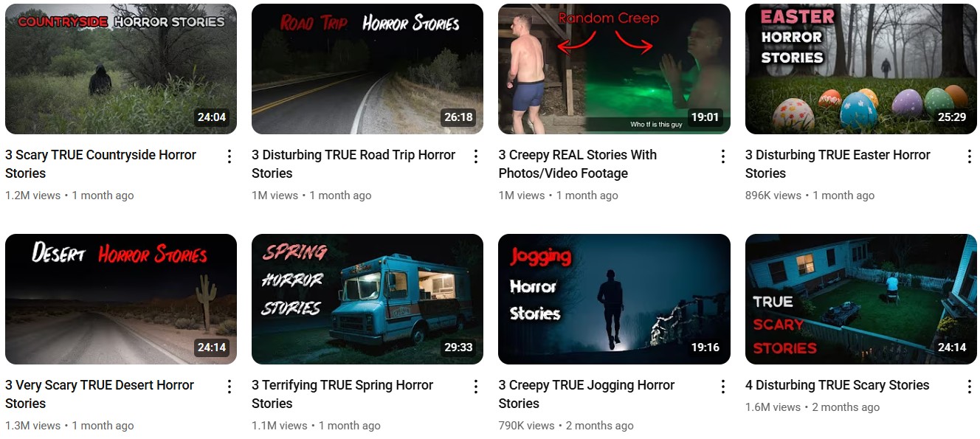This screenshot has width=980, height=439.
Task: Click title '4 Disturbing TRUE Scary Stories'
Action: [x=838, y=385]
